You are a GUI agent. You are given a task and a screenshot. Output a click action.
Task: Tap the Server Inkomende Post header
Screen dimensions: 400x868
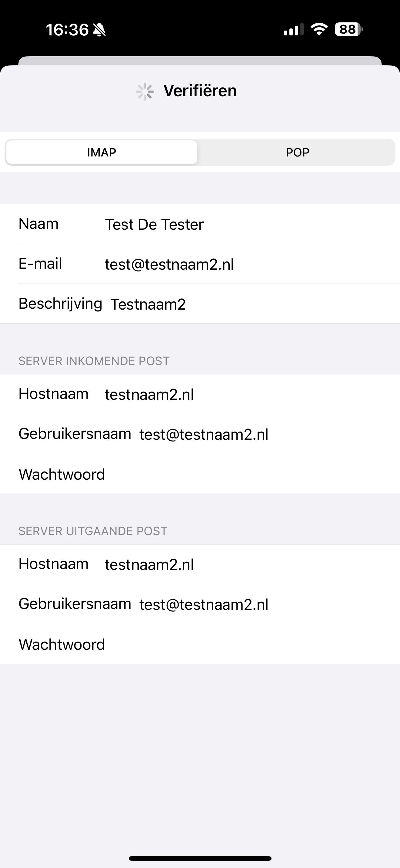94,361
